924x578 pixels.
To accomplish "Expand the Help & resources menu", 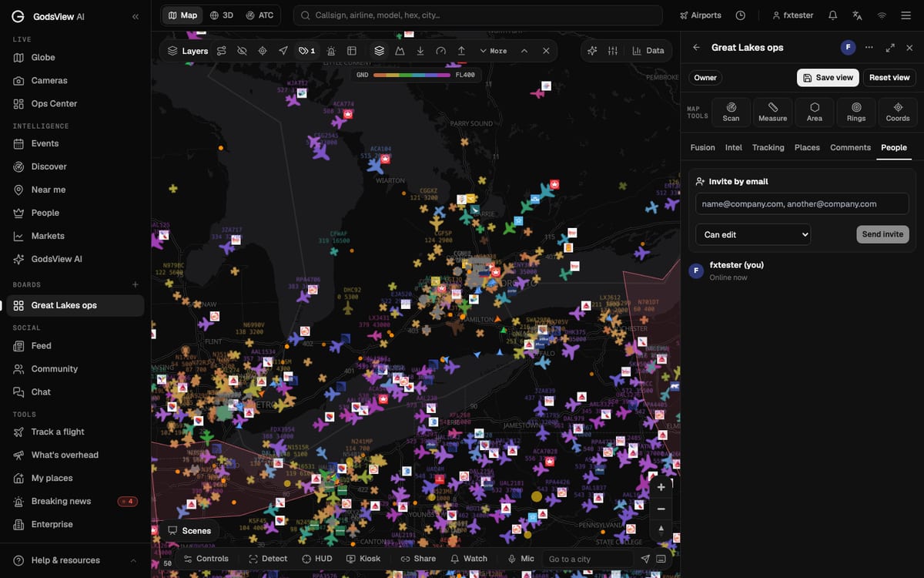I will point(75,560).
